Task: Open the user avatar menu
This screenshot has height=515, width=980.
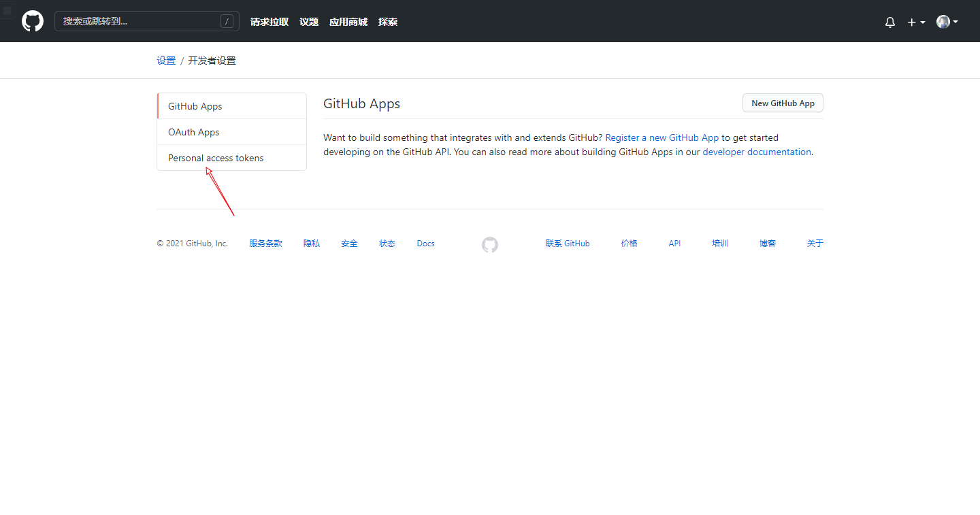Action: pyautogui.click(x=947, y=22)
